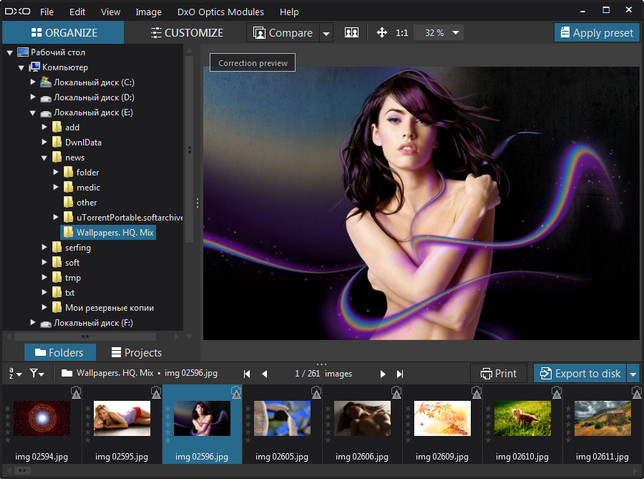
Task: Click the side-by-side comparison view icon
Action: pyautogui.click(x=351, y=33)
